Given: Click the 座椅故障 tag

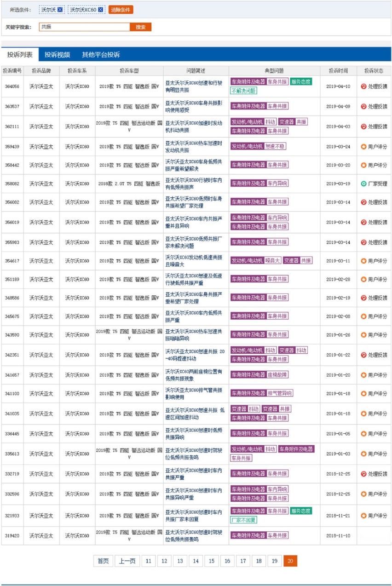Looking at the screenshot, I should click(277, 374).
